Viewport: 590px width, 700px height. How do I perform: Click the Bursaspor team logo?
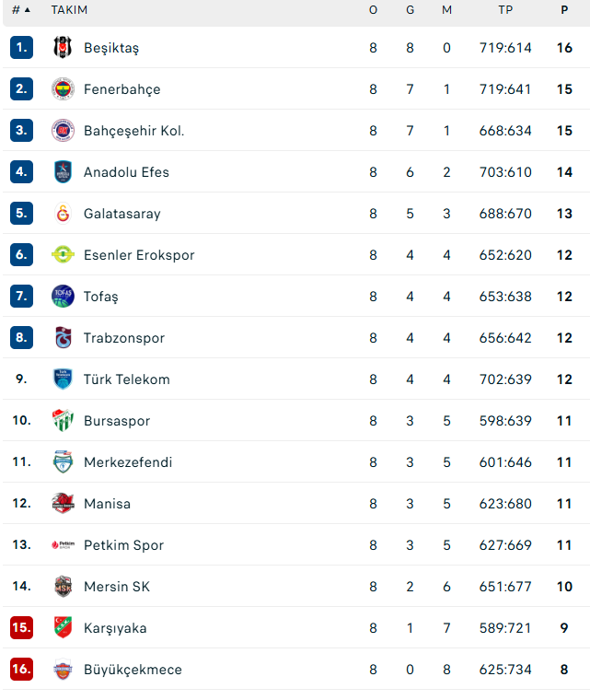(x=63, y=421)
